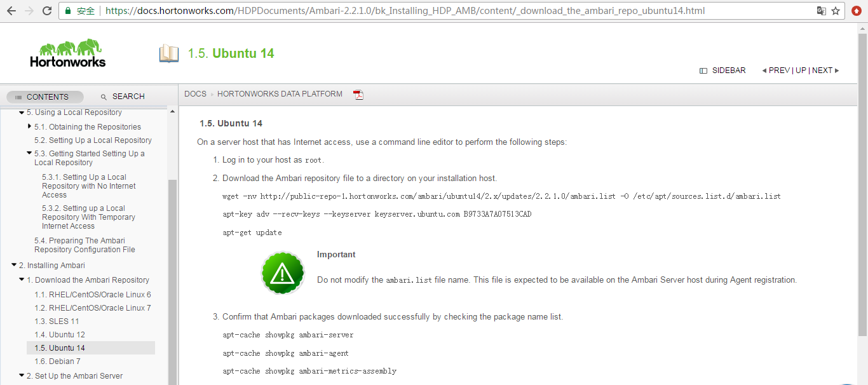Open 5.3.1 Local Repository with No Internet
This screenshot has width=868, height=385.
[89, 186]
